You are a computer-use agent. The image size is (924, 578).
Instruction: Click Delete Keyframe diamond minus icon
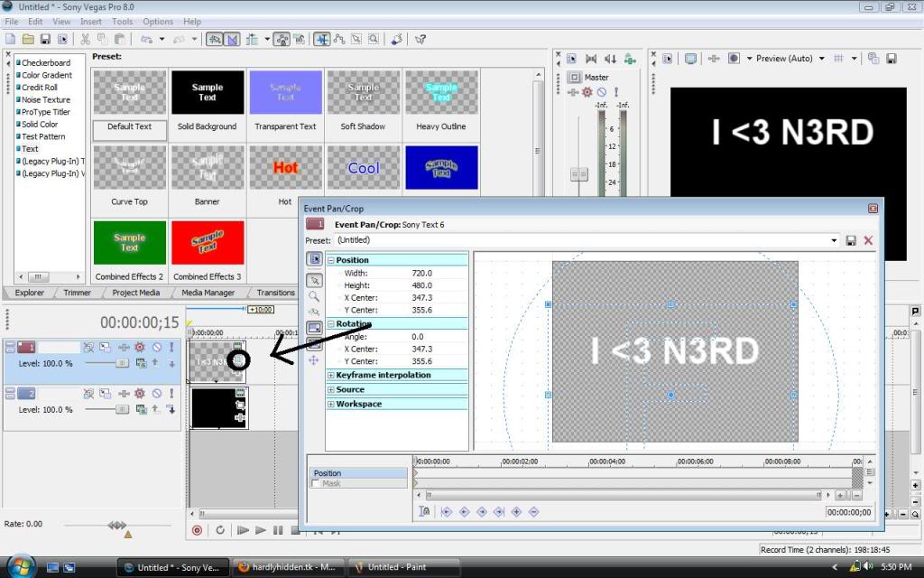click(x=534, y=511)
